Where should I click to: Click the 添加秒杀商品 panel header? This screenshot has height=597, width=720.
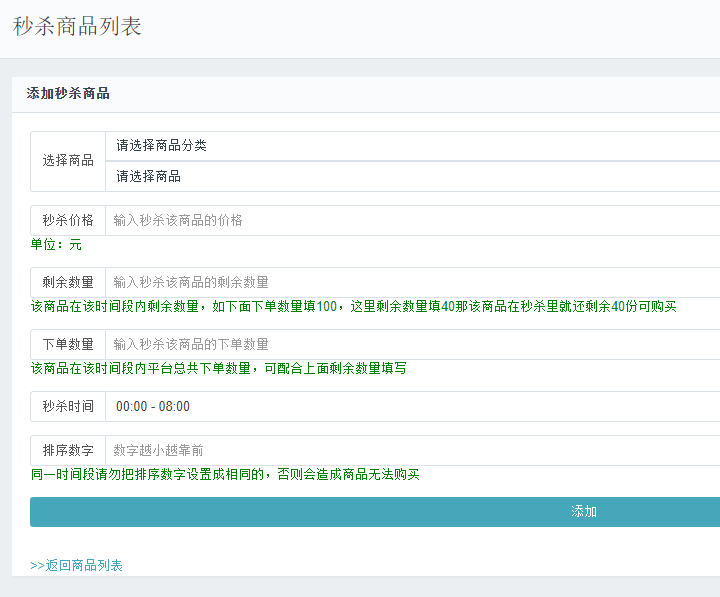click(68, 94)
